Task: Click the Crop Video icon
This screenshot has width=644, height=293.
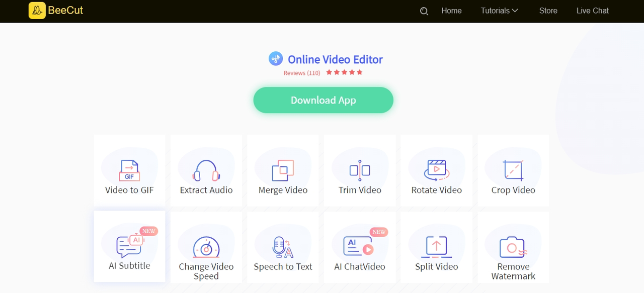Action: click(513, 170)
